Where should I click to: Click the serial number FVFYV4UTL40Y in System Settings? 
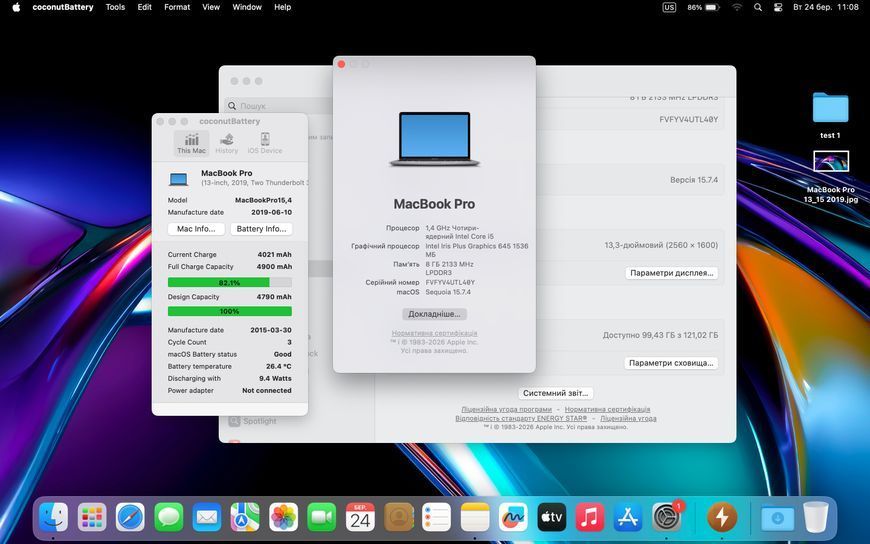tap(689, 119)
